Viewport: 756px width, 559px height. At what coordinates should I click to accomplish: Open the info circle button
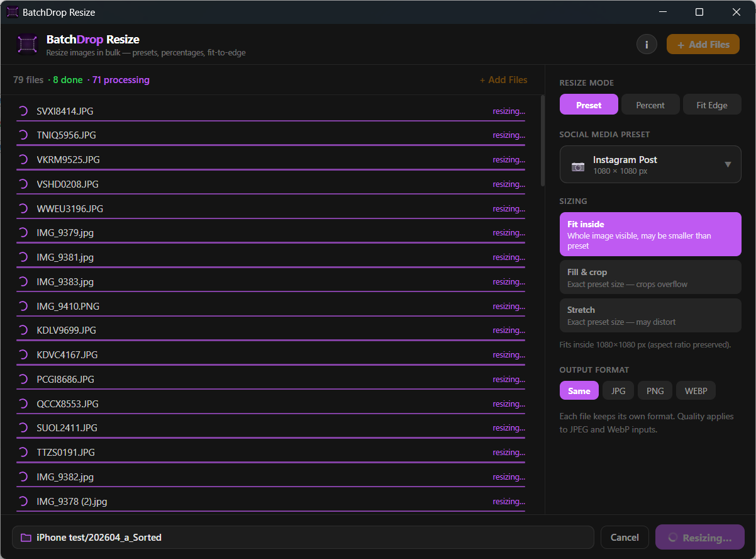(x=647, y=44)
